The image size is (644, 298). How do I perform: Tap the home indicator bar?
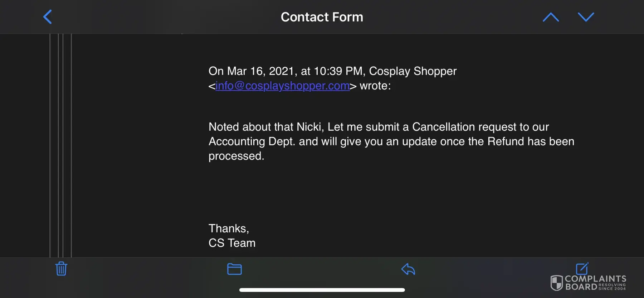[x=322, y=290]
